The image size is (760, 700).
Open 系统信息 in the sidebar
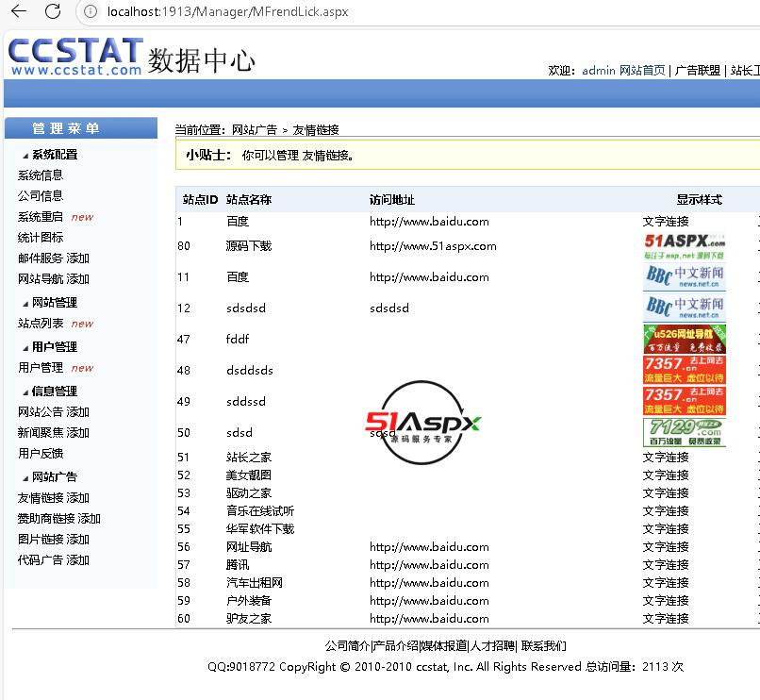click(41, 175)
